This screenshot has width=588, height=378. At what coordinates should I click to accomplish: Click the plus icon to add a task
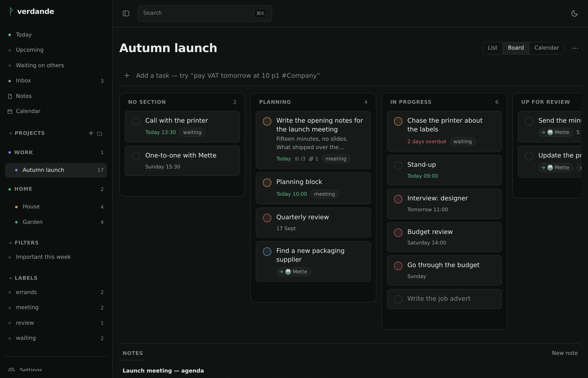point(127,75)
